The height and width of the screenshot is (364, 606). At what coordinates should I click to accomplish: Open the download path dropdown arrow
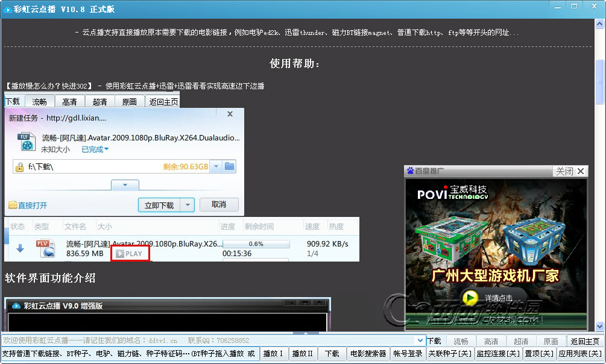click(216, 166)
